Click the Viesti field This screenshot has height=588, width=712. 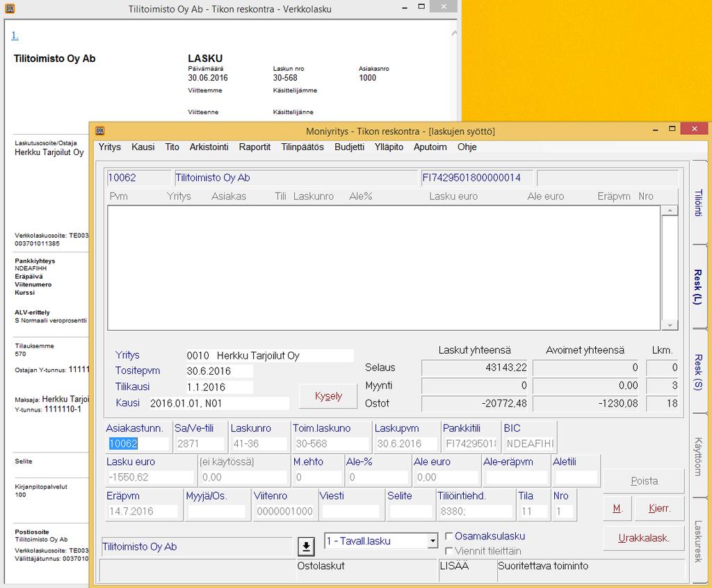350,512
